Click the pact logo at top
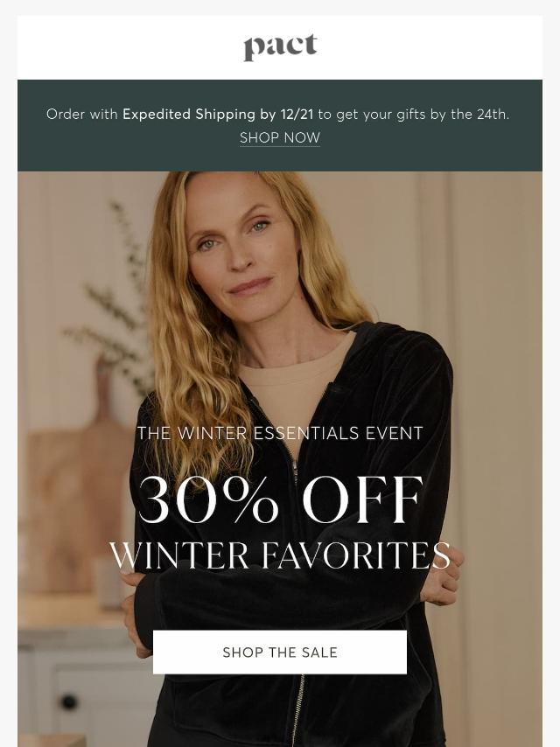 pos(280,47)
